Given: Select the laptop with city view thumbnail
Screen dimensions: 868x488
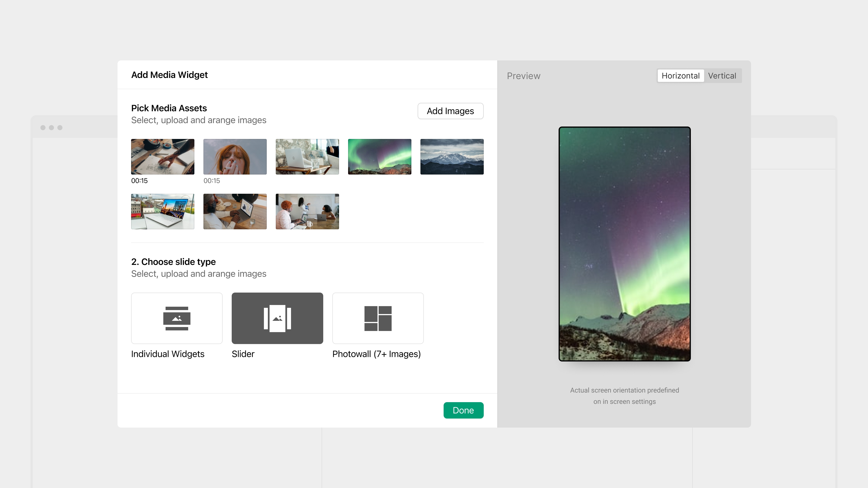Looking at the screenshot, I should pos(162,212).
